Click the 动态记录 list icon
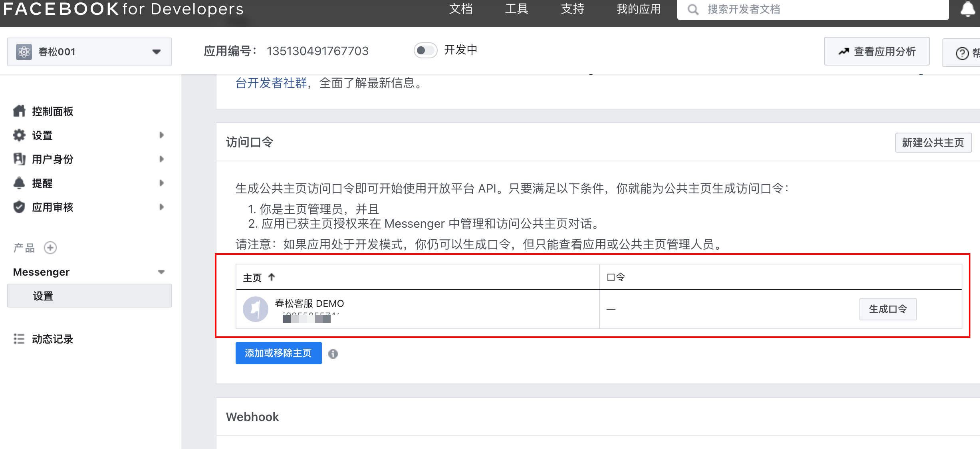The image size is (980, 449). (19, 339)
